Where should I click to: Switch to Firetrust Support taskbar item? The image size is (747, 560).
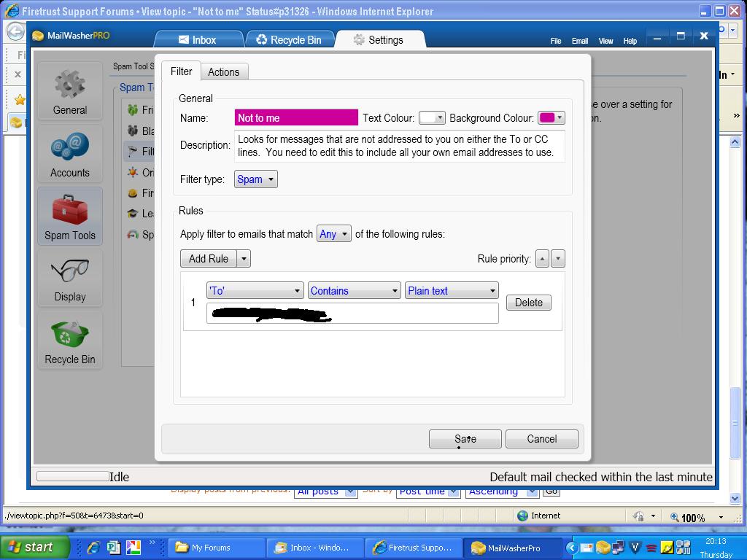click(x=413, y=548)
